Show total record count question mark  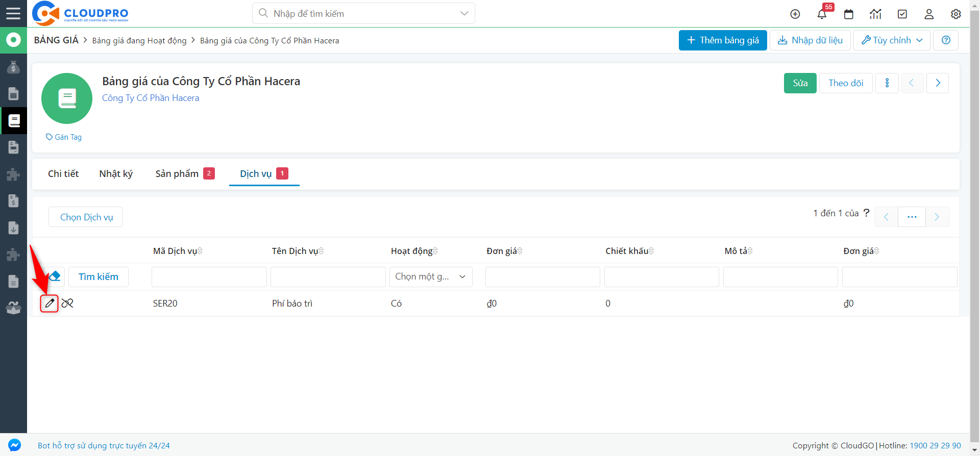coord(866,213)
